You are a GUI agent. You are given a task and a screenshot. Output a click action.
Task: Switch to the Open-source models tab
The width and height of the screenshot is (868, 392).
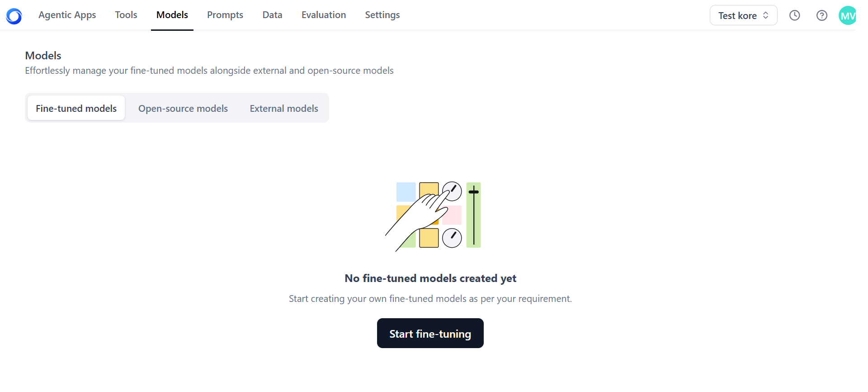click(x=183, y=108)
